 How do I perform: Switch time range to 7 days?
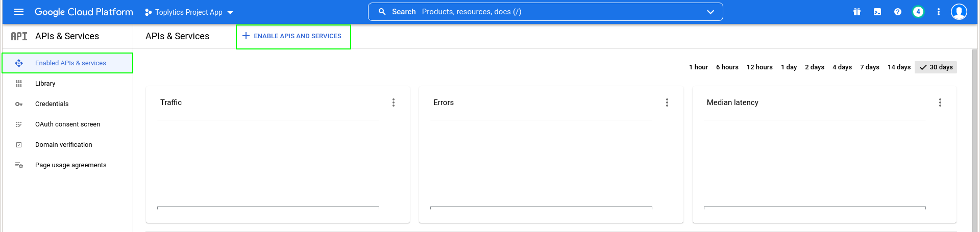[869, 67]
